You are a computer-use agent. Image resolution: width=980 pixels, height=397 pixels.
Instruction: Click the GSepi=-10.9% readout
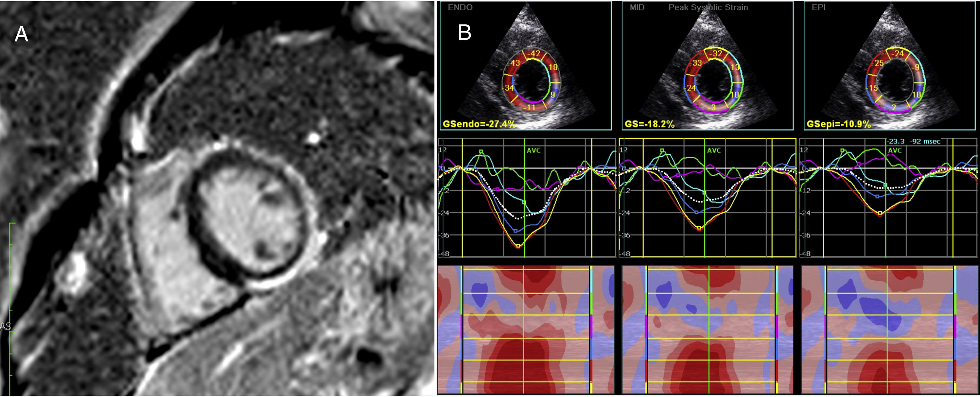click(x=839, y=124)
